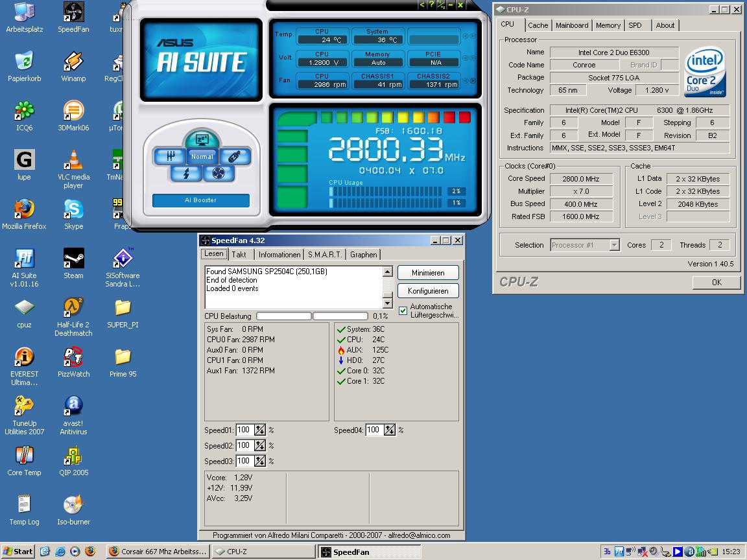Launch TuneUp Utilities 2007 shortcut
The image size is (747, 560).
click(24, 415)
